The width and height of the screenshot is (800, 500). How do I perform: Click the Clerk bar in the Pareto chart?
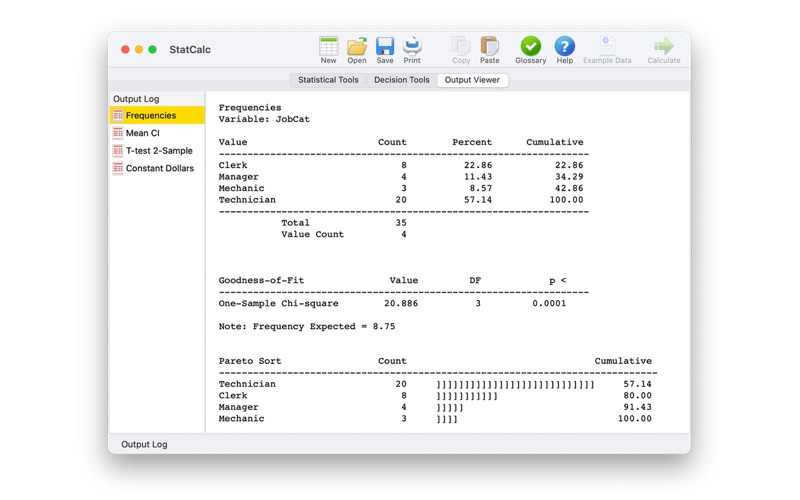pyautogui.click(x=467, y=396)
